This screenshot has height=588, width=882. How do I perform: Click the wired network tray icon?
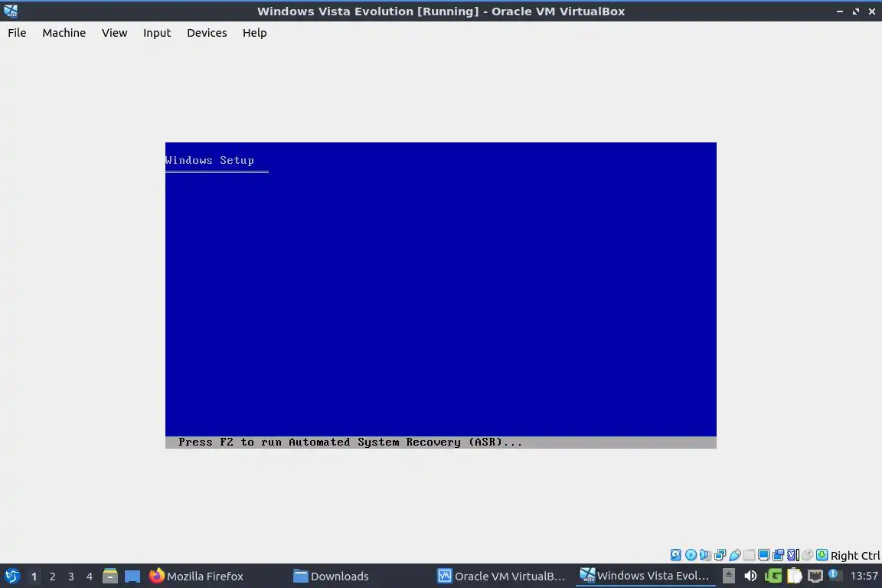point(815,576)
